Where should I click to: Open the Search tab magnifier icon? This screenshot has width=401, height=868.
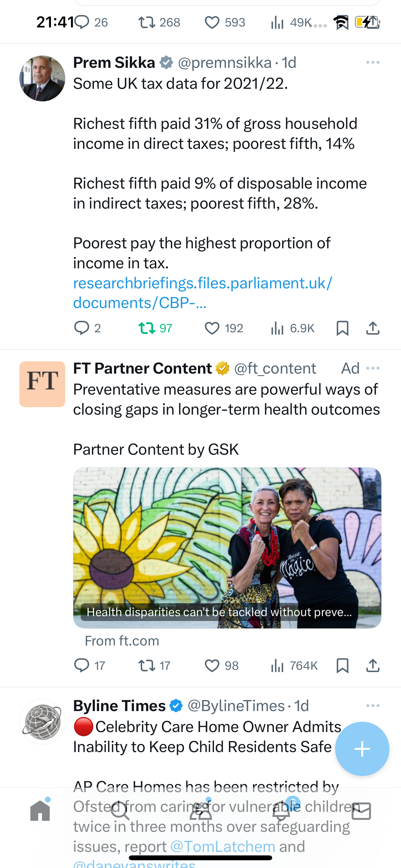[120, 811]
